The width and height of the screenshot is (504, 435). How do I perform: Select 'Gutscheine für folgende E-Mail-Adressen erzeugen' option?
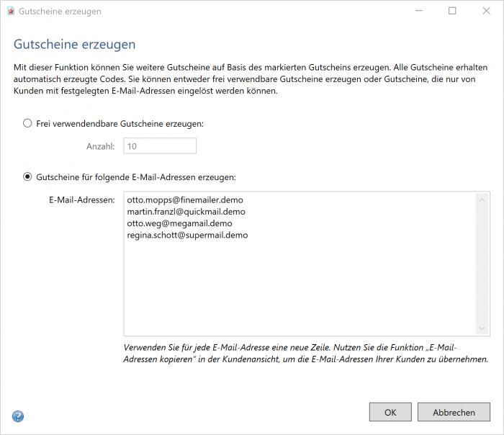28,176
